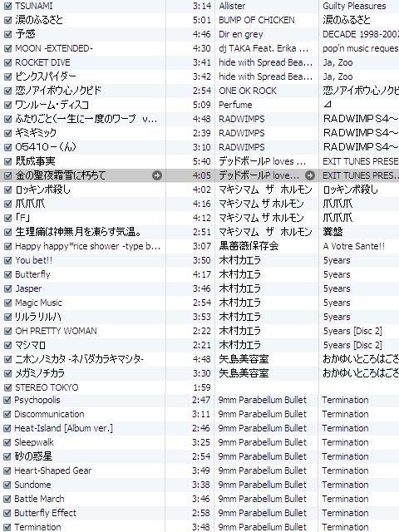Toggle checkbox for STEREO TOKYO
The width and height of the screenshot is (399, 532).
pos(7,387)
